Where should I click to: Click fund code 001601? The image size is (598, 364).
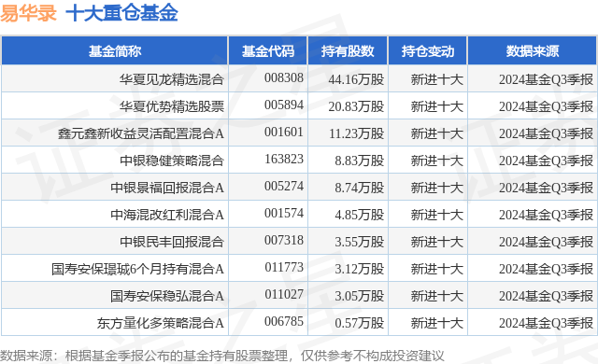pos(284,132)
